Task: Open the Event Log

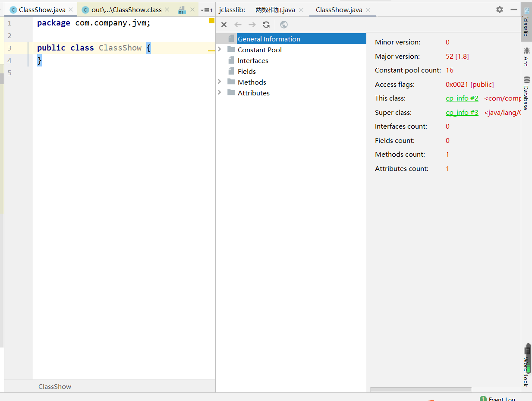Action: [498, 399]
